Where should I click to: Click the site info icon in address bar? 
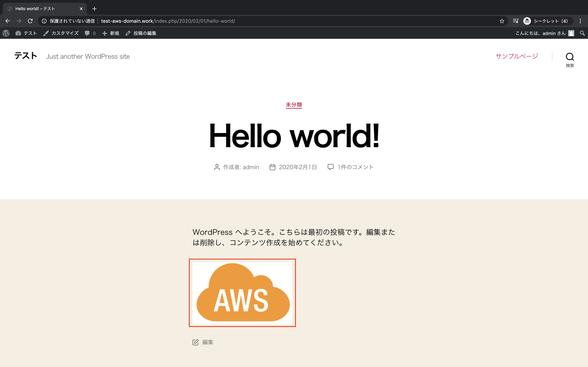44,21
